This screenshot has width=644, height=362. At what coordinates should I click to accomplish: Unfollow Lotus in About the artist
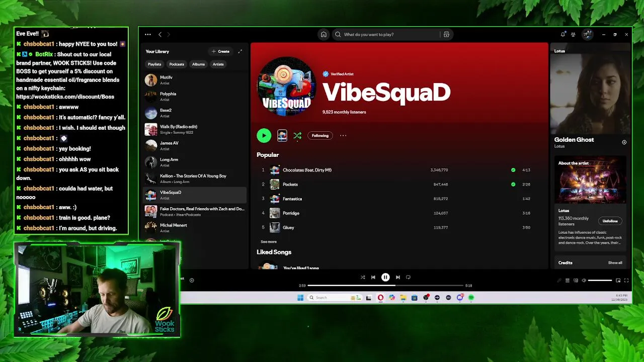tap(610, 221)
